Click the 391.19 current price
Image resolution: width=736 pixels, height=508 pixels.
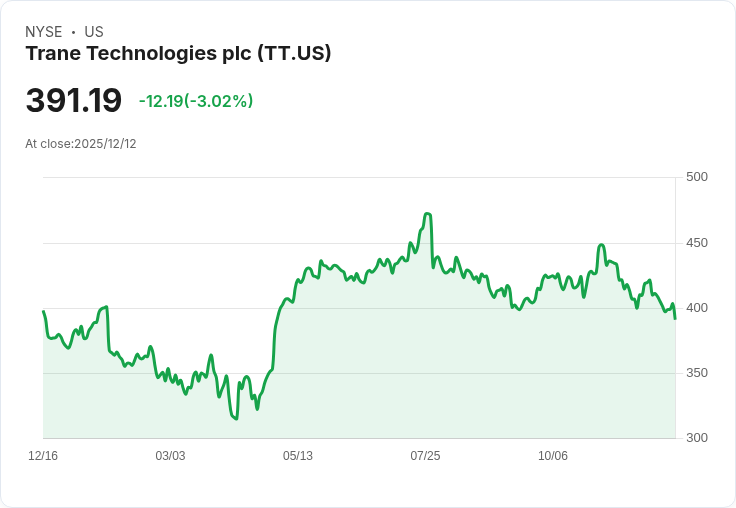point(74,100)
